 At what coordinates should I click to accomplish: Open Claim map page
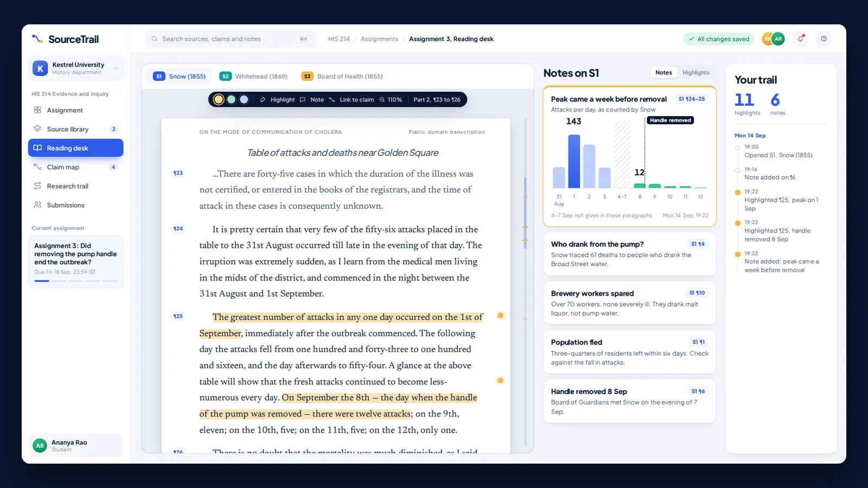[75, 167]
